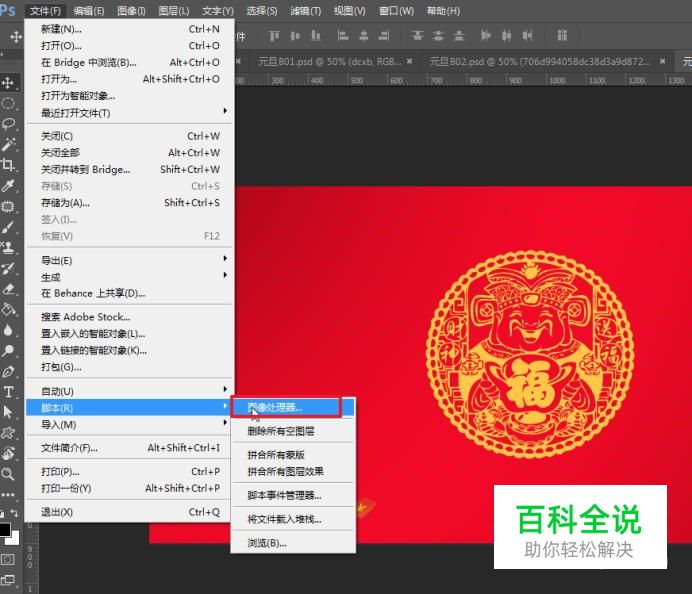Select the Patch healing tool
Screen dimensions: 692x594
click(8, 207)
